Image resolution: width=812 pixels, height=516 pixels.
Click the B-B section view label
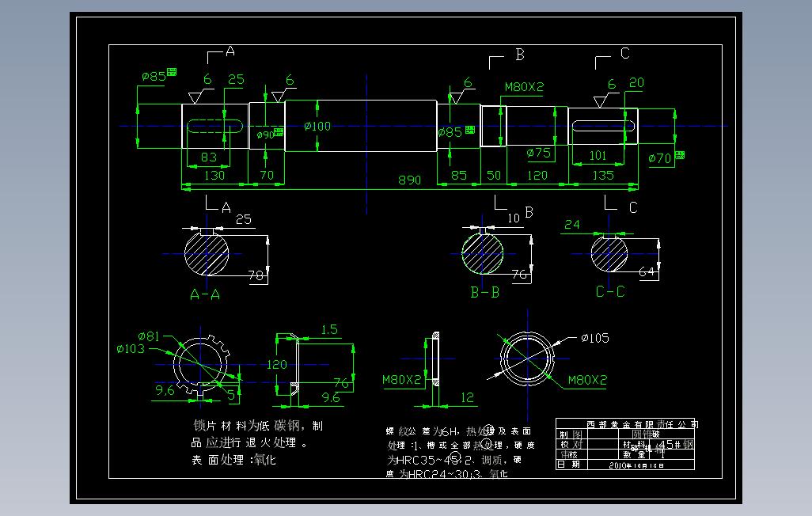[484, 293]
